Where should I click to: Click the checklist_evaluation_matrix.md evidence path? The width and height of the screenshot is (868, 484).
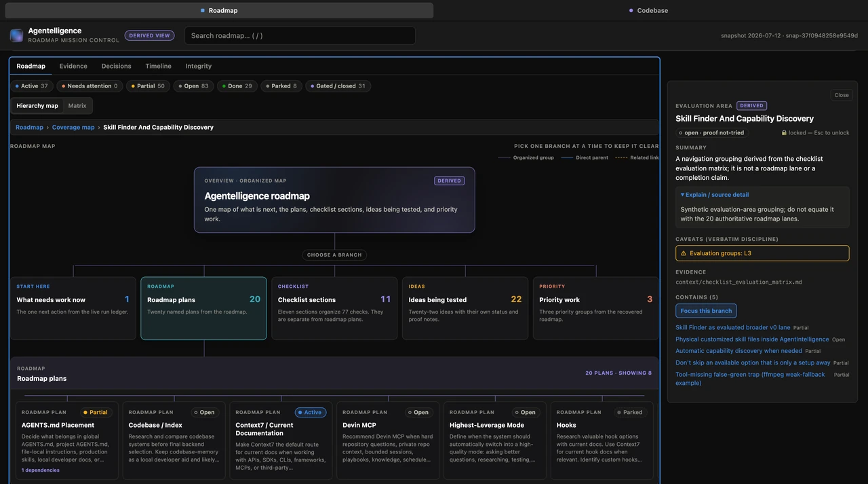pyautogui.click(x=738, y=282)
